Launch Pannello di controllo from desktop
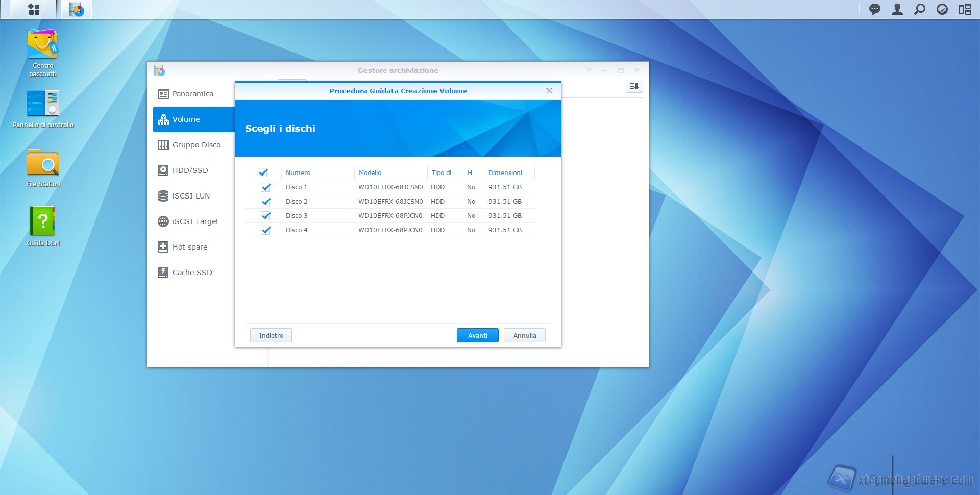 (x=43, y=104)
